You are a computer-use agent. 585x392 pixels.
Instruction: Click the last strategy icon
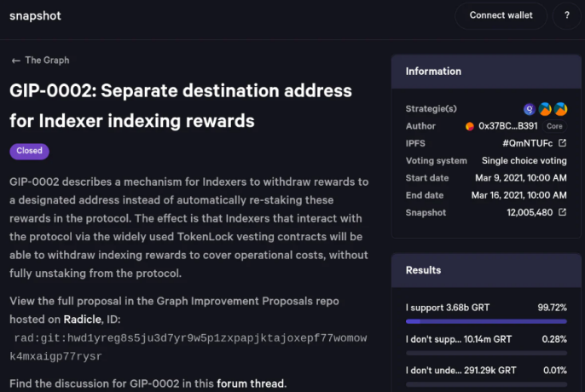[560, 109]
